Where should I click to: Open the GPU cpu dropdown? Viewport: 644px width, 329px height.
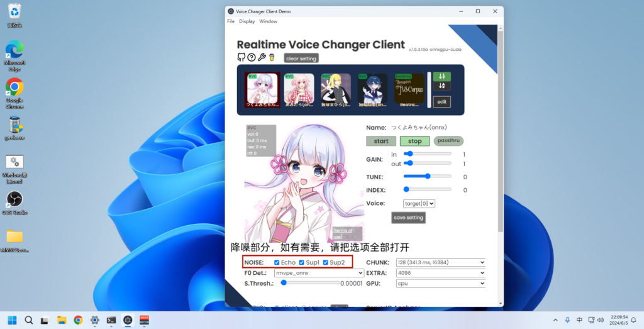[441, 284]
